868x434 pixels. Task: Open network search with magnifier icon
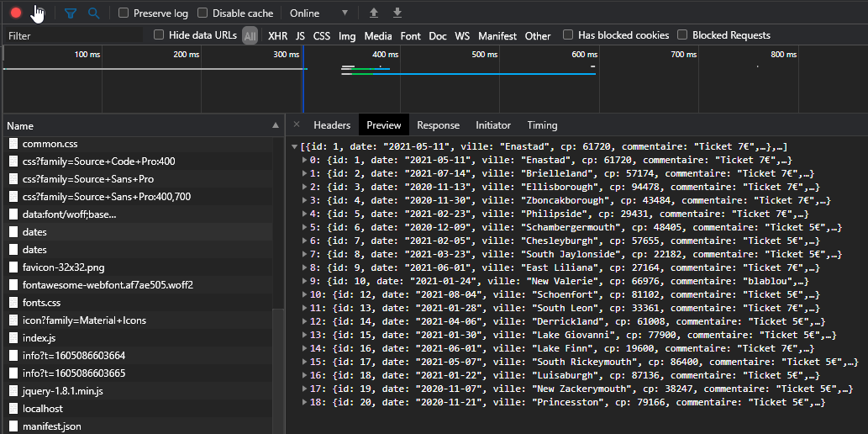93,13
